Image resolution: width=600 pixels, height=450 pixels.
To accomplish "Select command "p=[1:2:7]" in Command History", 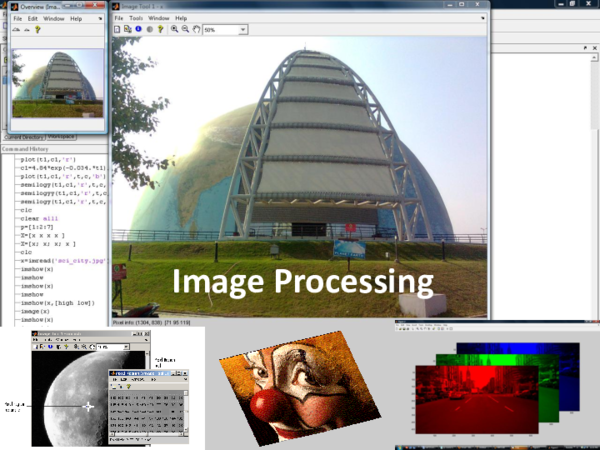I will pos(37,227).
